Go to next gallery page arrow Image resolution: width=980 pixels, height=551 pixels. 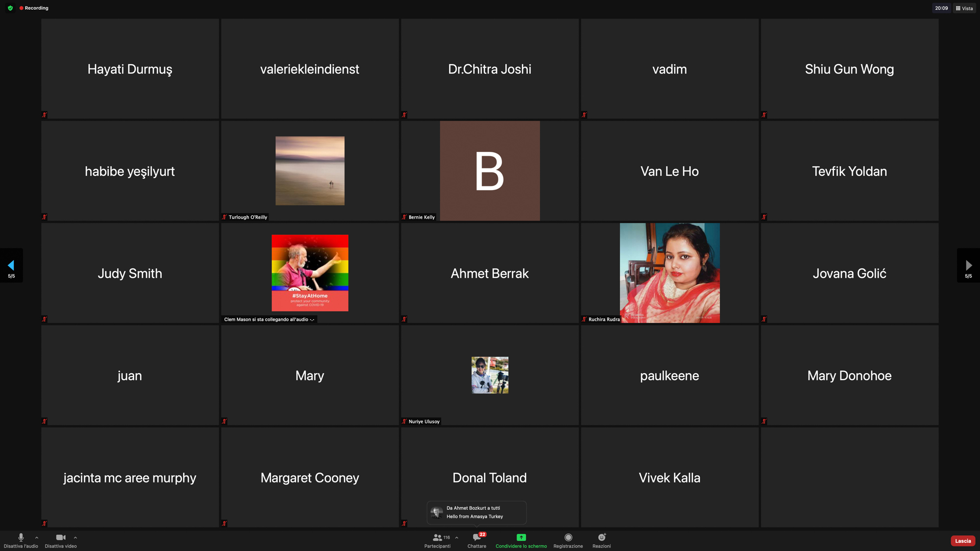tap(968, 265)
